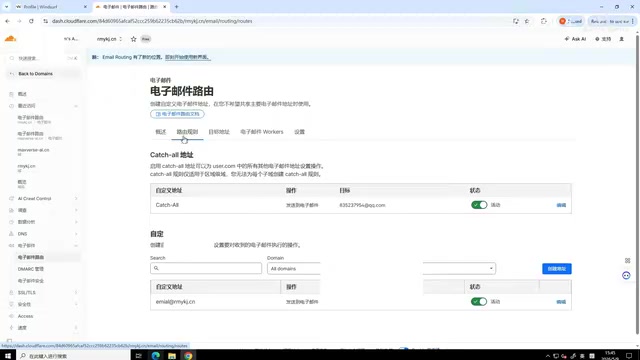Image resolution: width=640 pixels, height=360 pixels.
Task: Open DMARC management page
Action: coord(31,269)
